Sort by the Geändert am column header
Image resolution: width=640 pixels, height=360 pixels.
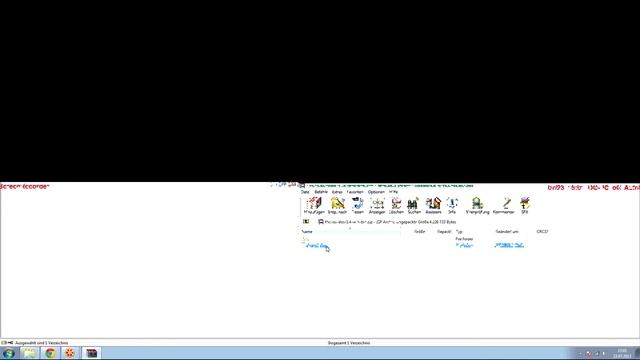(507, 232)
